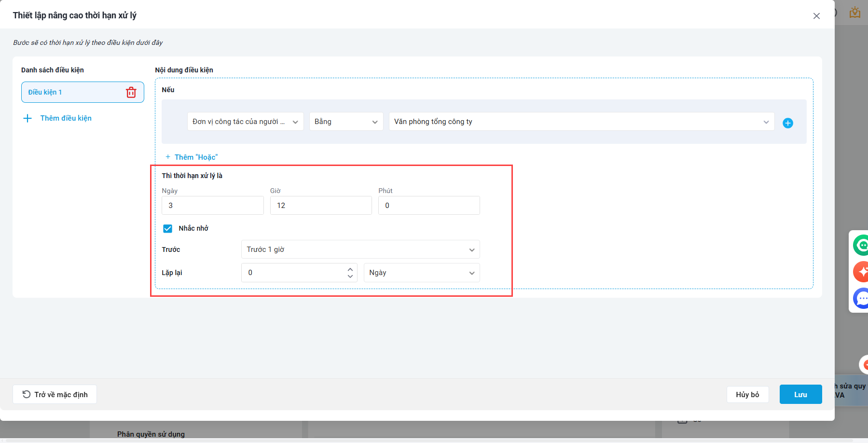This screenshot has height=443, width=868.
Task: Increase the Lặp lại value with up arrow
Action: click(350, 269)
